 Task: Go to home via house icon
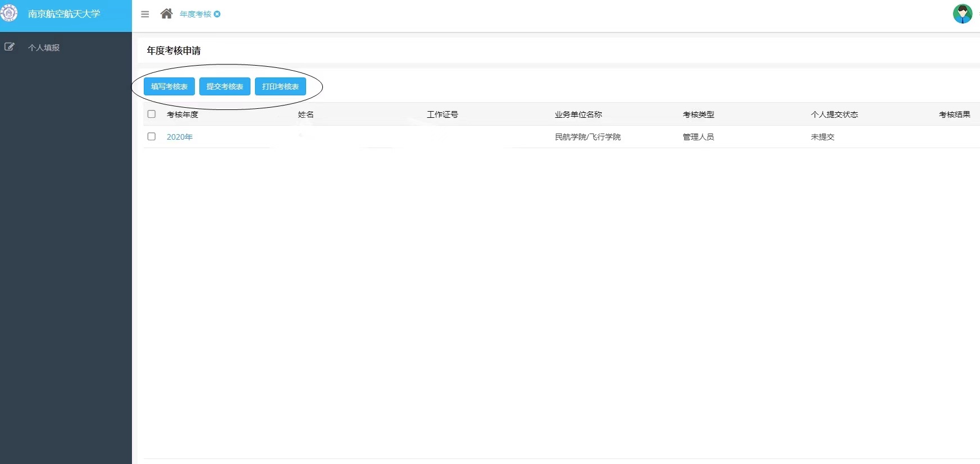coord(166,14)
